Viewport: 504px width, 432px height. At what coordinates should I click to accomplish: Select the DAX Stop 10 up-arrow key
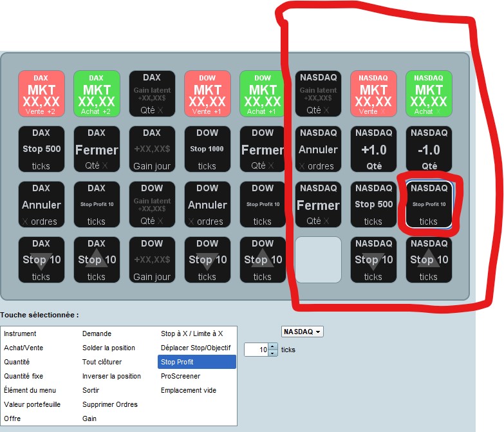coord(97,259)
